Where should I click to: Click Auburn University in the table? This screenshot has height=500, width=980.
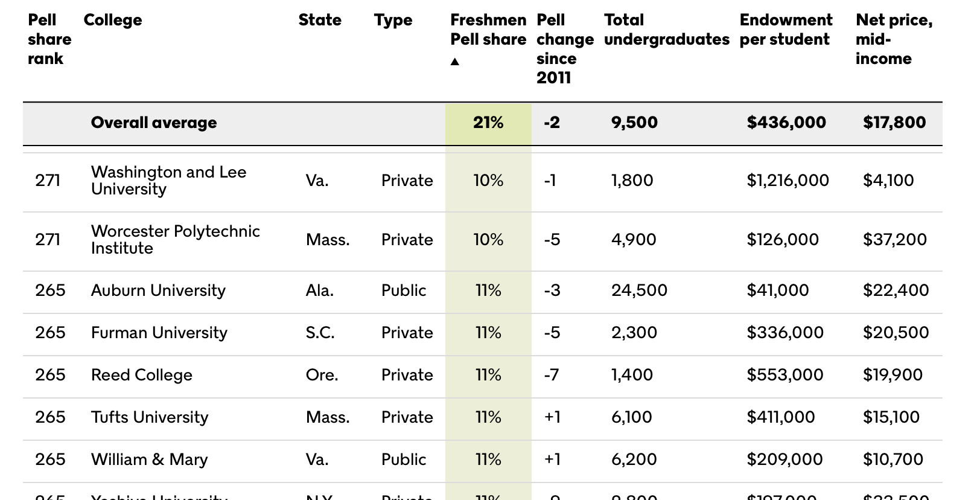[158, 290]
